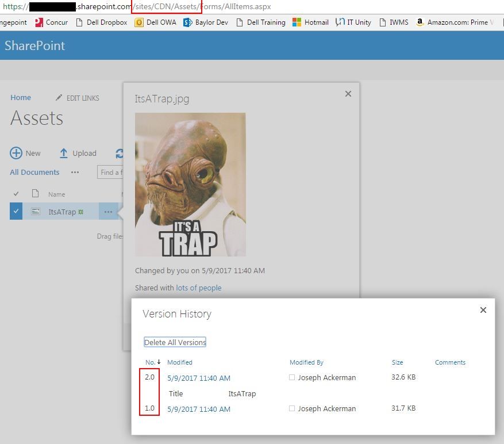The width and height of the screenshot is (504, 444).
Task: Click Joseph Ackerman name in version 2.0 row
Action: click(327, 377)
